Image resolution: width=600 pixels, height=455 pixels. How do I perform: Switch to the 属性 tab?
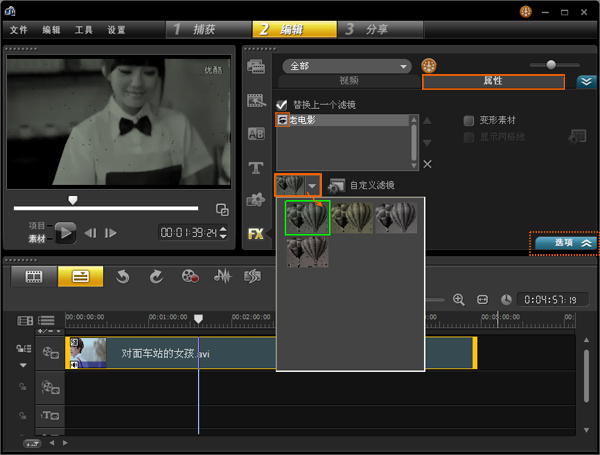[493, 82]
